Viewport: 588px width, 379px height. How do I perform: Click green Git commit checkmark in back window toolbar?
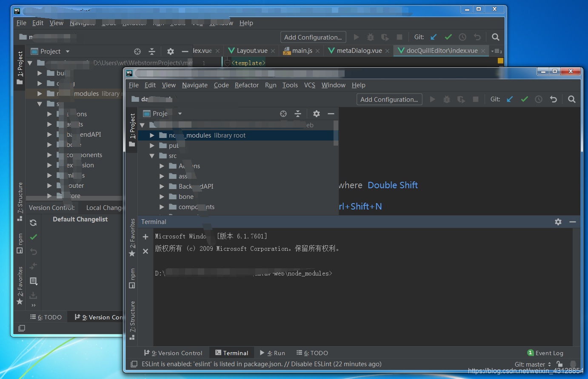pos(448,37)
